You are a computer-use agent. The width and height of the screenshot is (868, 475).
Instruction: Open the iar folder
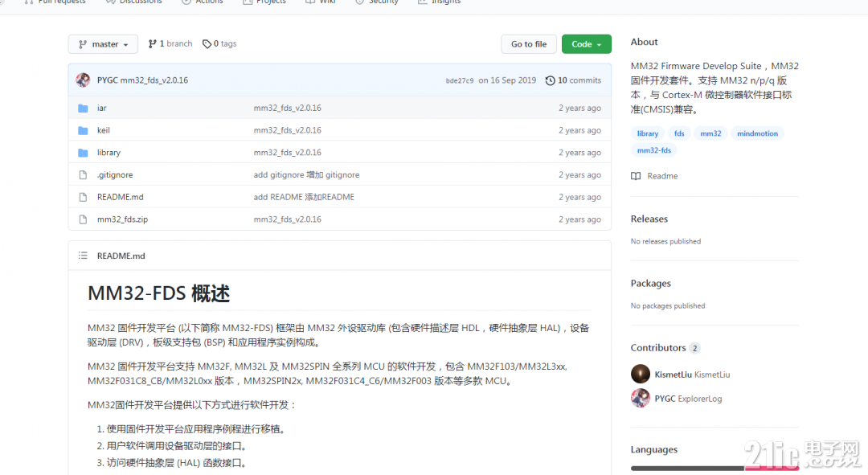(x=102, y=108)
